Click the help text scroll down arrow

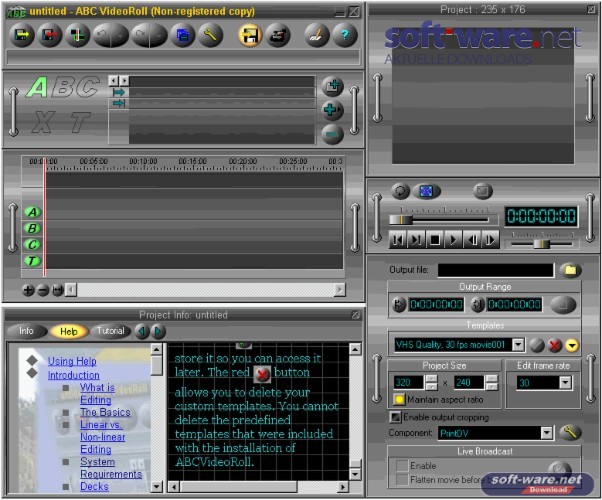coord(354,475)
